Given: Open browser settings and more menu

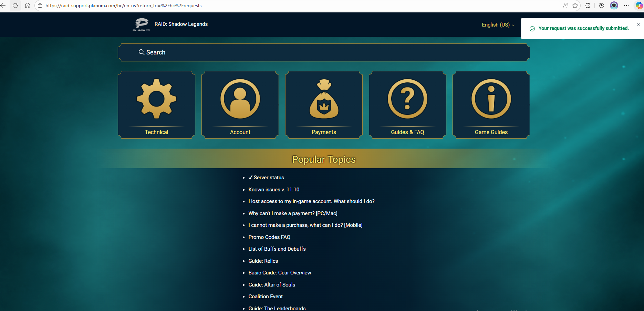Looking at the screenshot, I should 626,6.
